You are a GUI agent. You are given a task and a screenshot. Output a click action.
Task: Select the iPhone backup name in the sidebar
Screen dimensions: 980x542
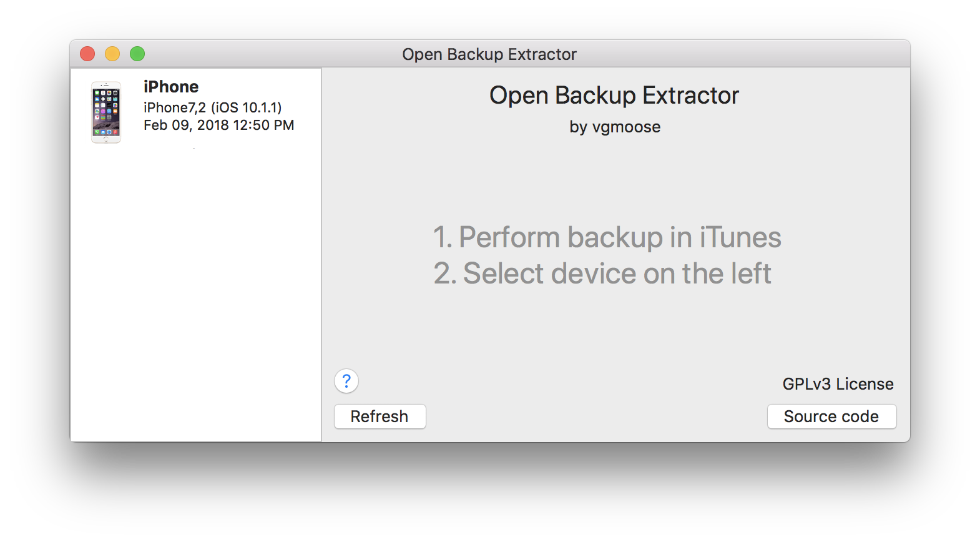click(x=171, y=87)
